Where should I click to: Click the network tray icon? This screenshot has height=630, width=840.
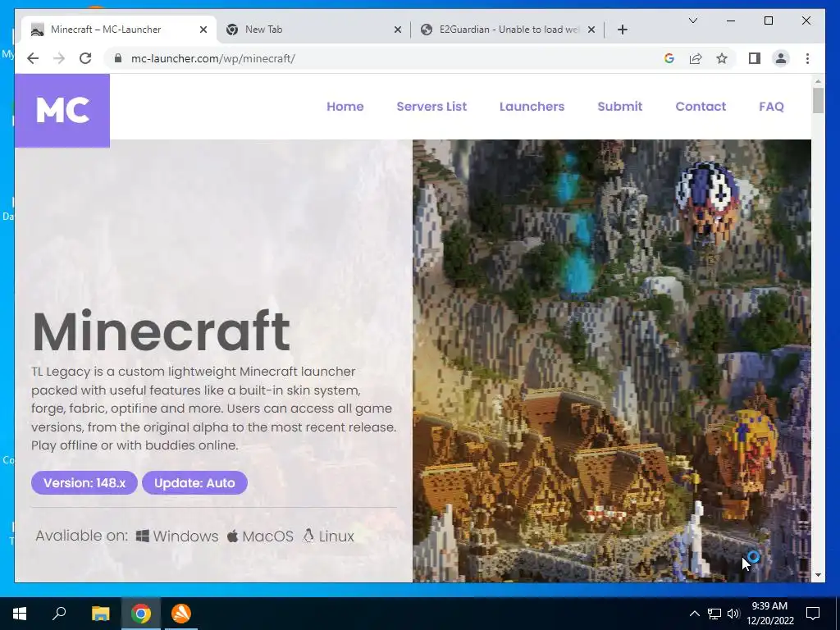click(714, 614)
